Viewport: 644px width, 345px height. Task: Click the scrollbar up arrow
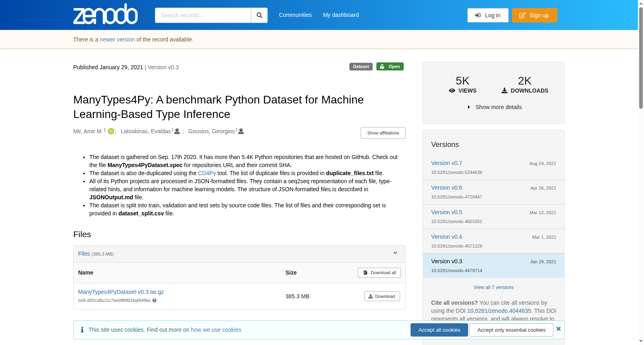641,3
